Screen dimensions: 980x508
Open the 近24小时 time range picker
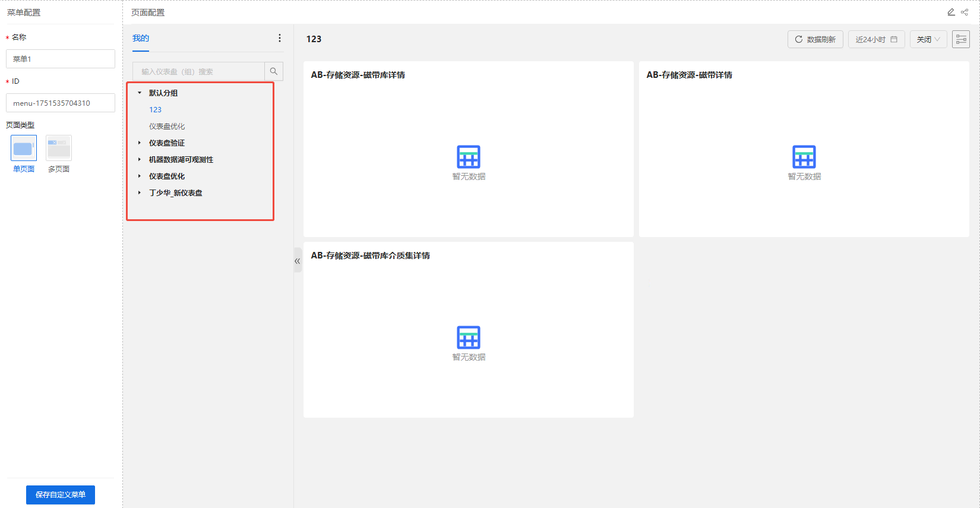click(x=877, y=39)
